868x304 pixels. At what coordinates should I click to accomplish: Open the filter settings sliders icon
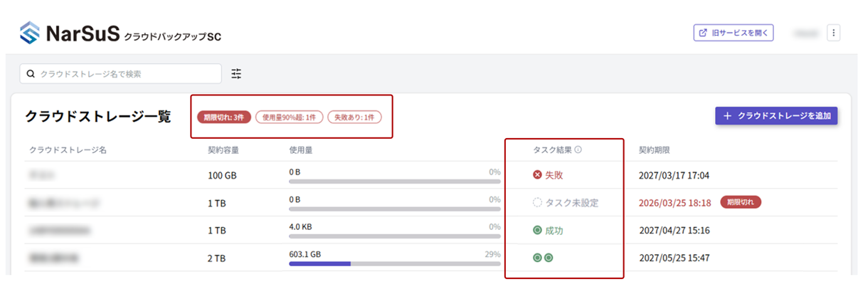point(237,73)
